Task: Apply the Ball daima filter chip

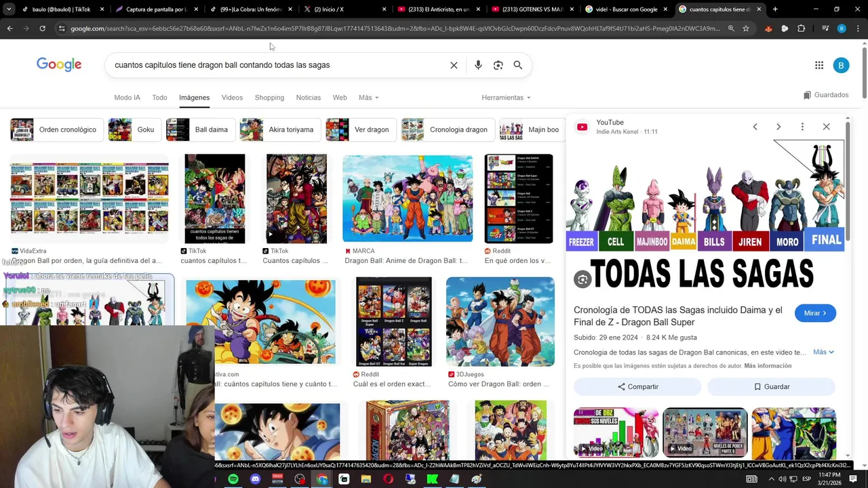Action: 200,129
